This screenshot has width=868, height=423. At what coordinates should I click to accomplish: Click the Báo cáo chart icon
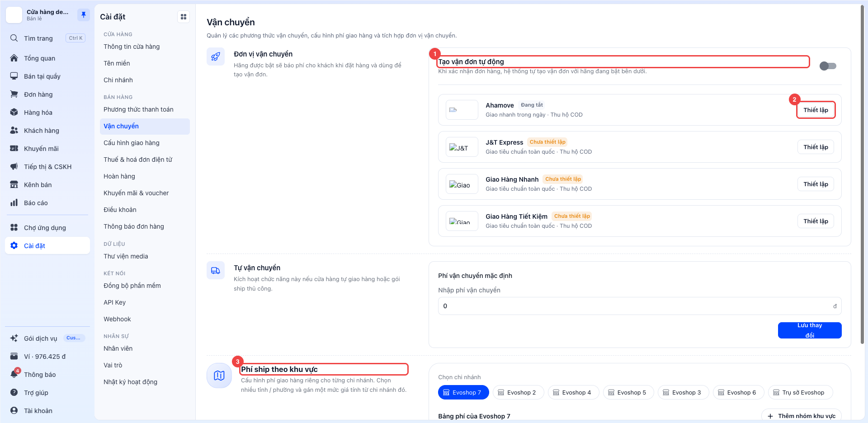[14, 203]
